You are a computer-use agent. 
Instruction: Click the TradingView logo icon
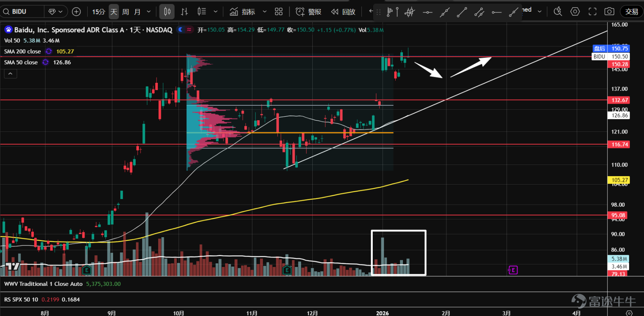(x=13, y=266)
